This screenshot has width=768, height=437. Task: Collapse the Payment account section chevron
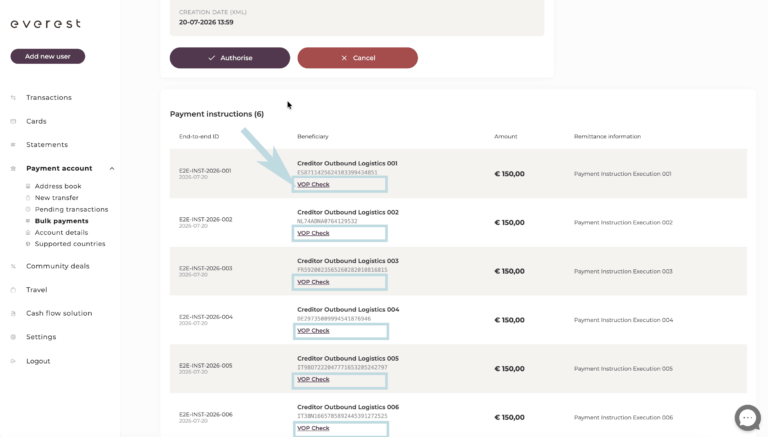(112, 169)
